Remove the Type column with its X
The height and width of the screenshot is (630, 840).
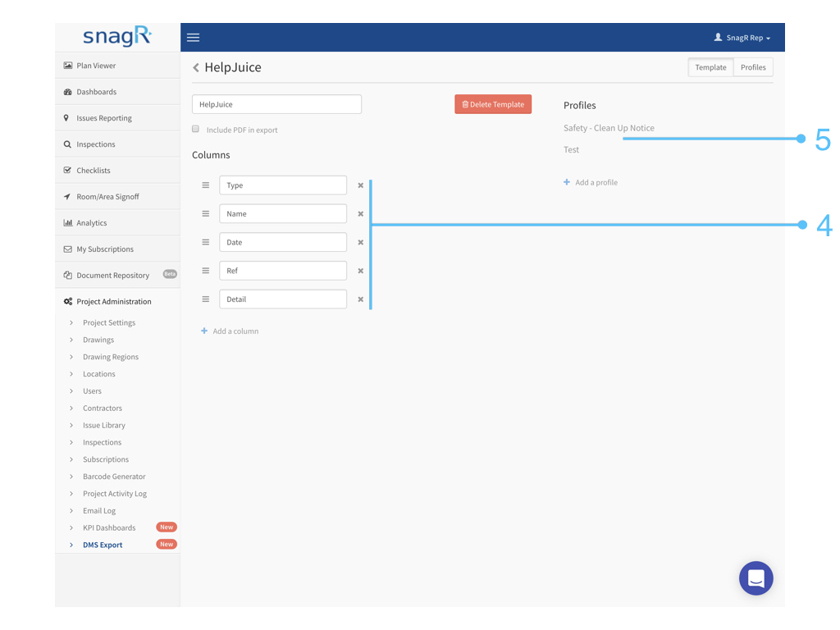361,185
